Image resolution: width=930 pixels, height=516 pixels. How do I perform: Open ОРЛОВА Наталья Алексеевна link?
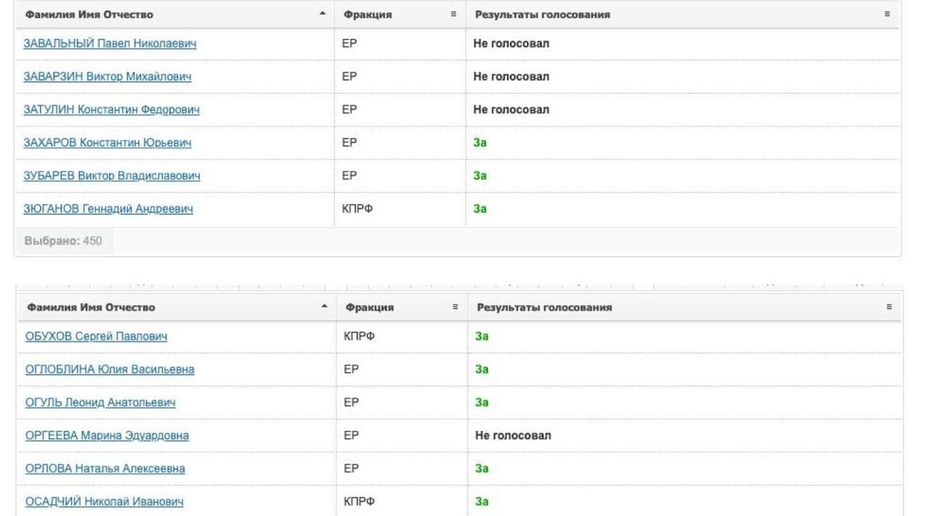(x=105, y=469)
